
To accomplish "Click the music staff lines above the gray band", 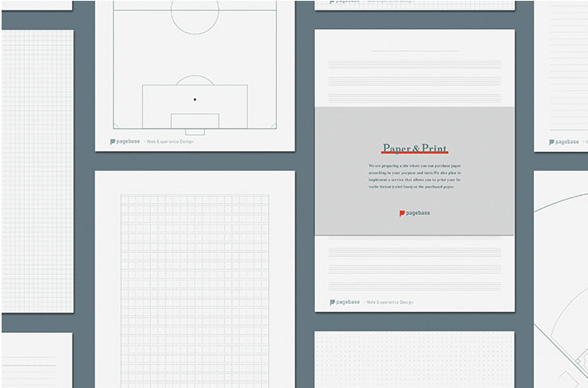I will point(414,71).
